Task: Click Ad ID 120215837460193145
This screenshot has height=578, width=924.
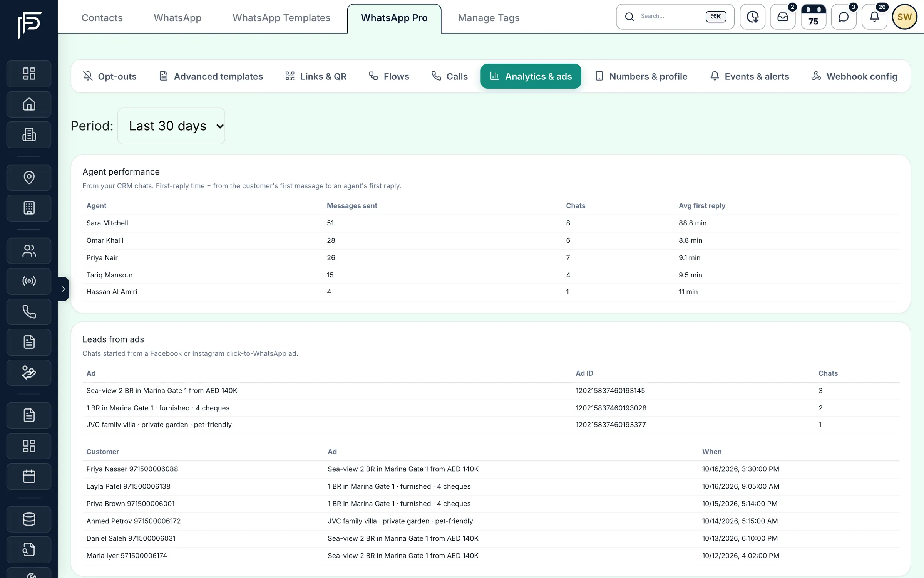Action: point(610,391)
